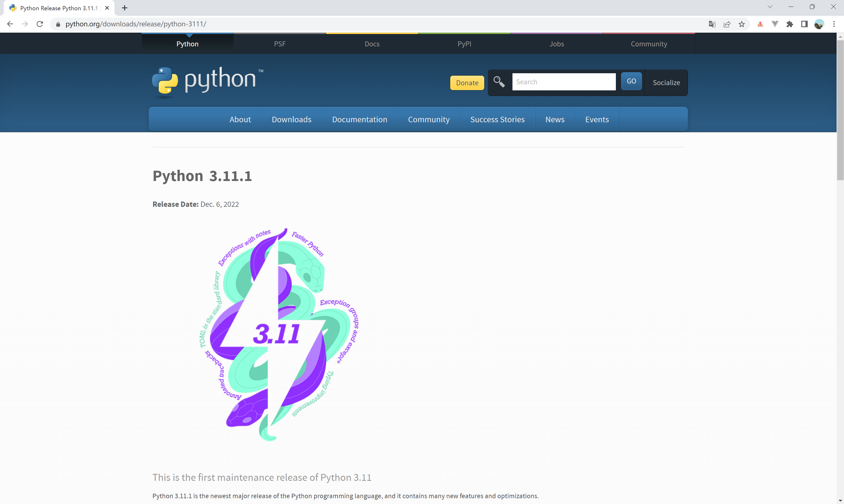Toggle the view-site-information padlock icon

pyautogui.click(x=58, y=24)
